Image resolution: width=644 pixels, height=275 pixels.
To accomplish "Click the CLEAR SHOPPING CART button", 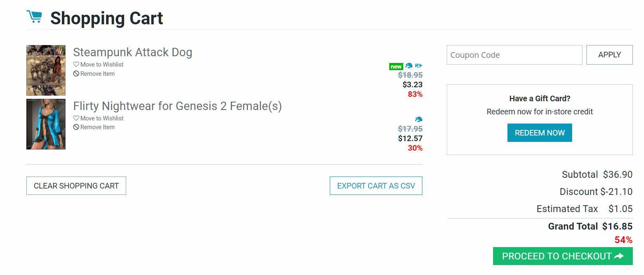I will [x=76, y=186].
